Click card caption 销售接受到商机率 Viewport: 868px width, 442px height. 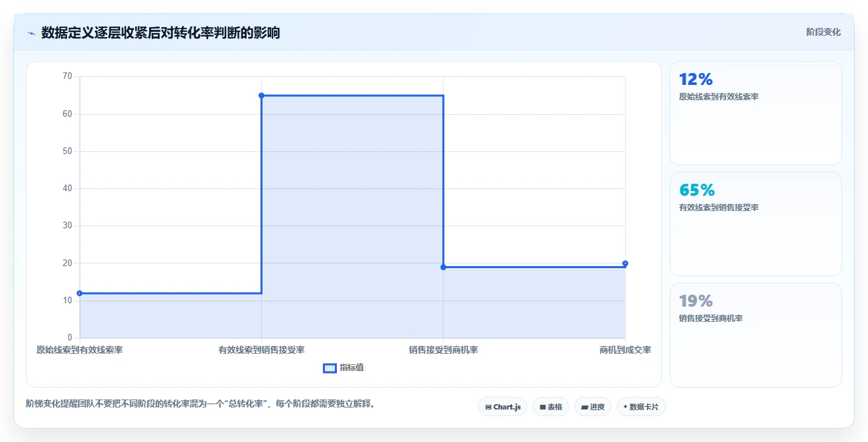[711, 319]
